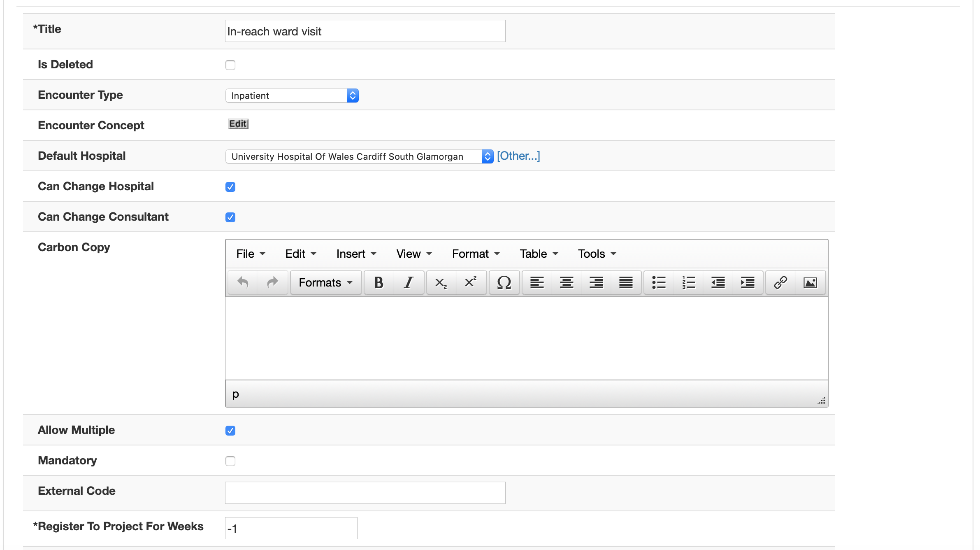
Task: Open the Insert menu in editor
Action: (355, 254)
